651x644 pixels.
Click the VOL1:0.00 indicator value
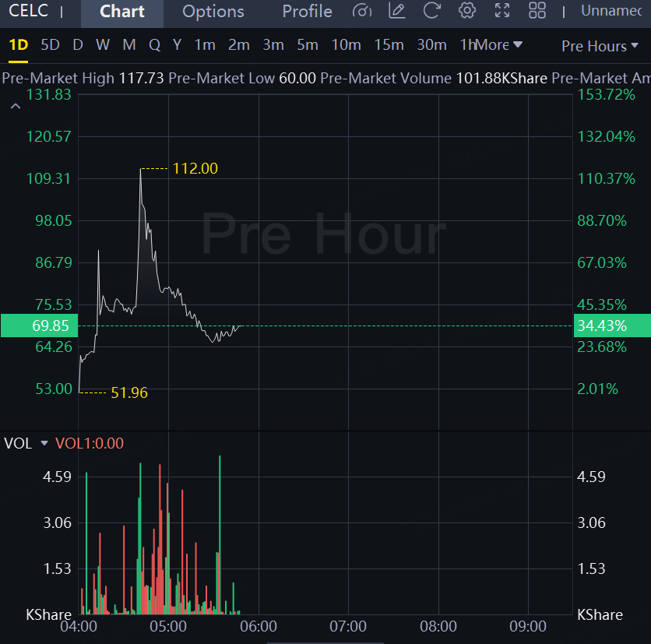point(90,443)
